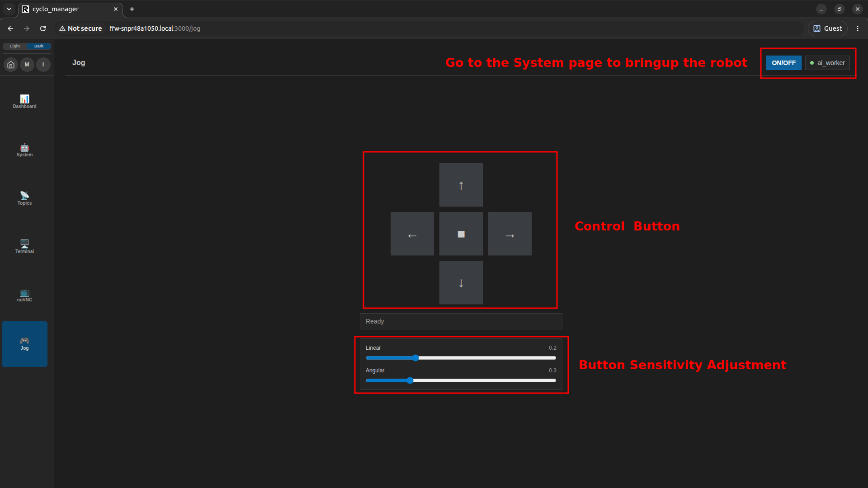The height and width of the screenshot is (488, 868).
Task: Click the left arrow jog button
Action: click(x=412, y=234)
